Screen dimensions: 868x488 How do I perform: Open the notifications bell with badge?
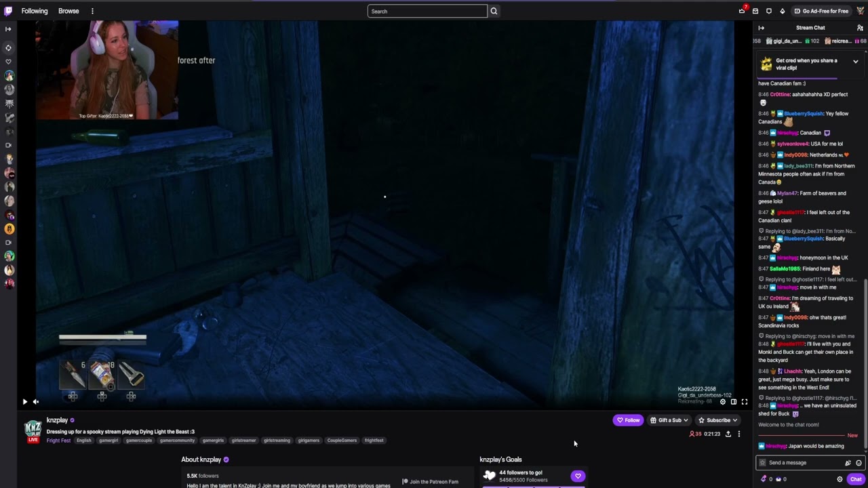point(742,11)
